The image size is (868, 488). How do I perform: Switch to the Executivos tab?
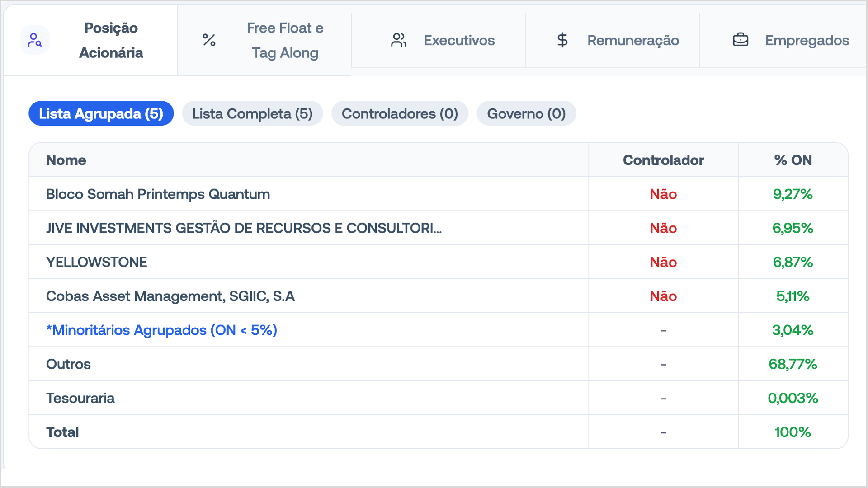point(439,40)
